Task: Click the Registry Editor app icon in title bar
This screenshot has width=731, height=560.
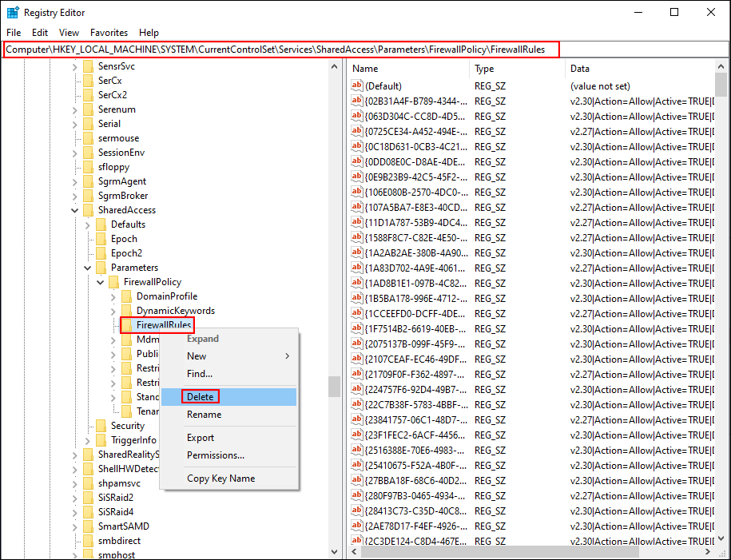Action: point(12,12)
